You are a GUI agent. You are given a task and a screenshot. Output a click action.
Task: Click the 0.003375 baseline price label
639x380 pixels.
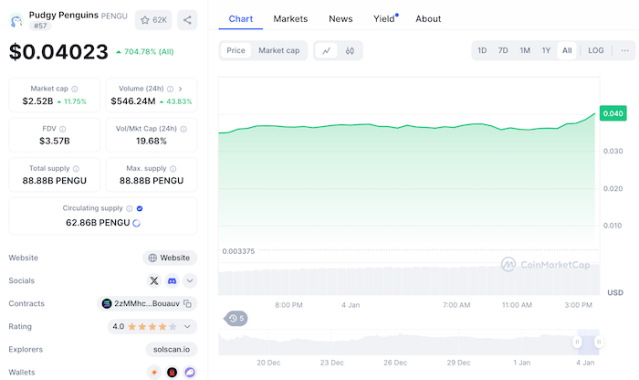pyautogui.click(x=238, y=251)
